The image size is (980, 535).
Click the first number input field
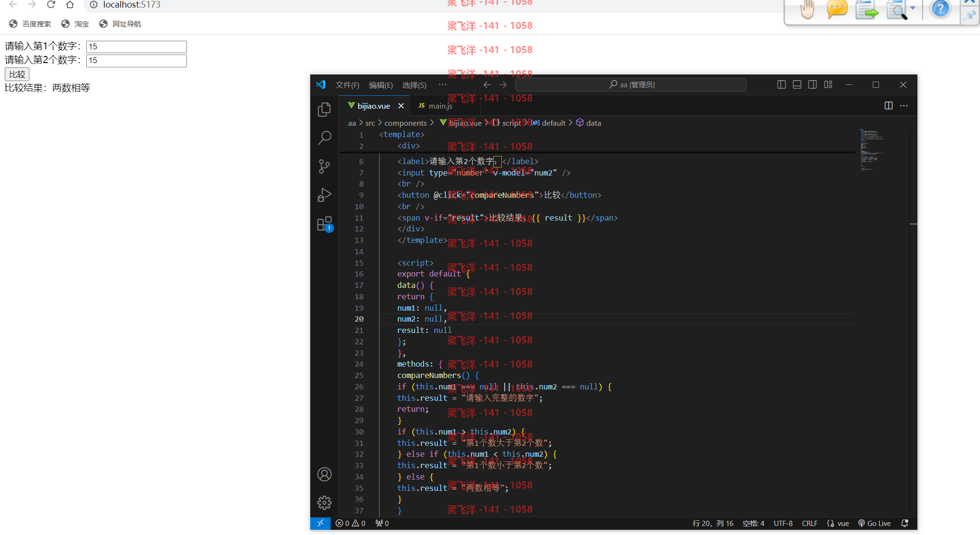coord(137,46)
